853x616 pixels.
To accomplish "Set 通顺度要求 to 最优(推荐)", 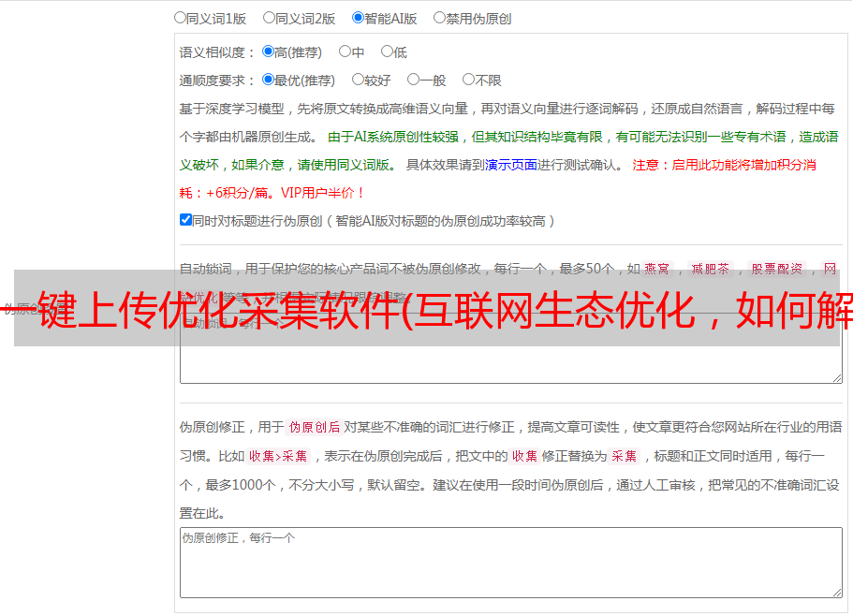I will pos(268,80).
